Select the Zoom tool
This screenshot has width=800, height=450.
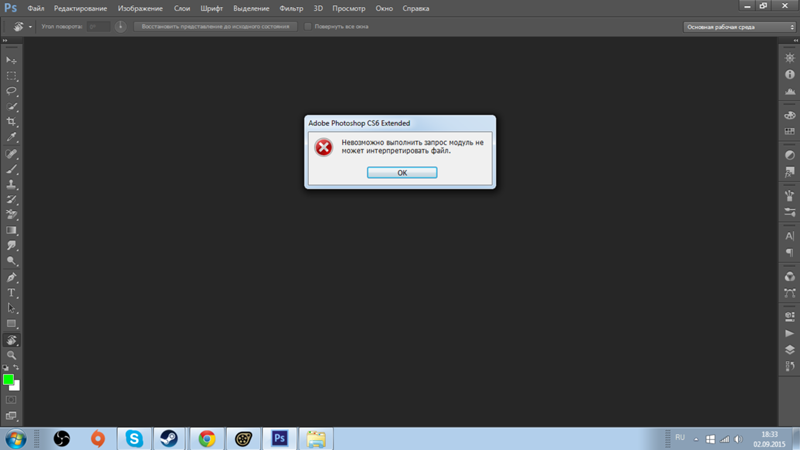[x=11, y=355]
